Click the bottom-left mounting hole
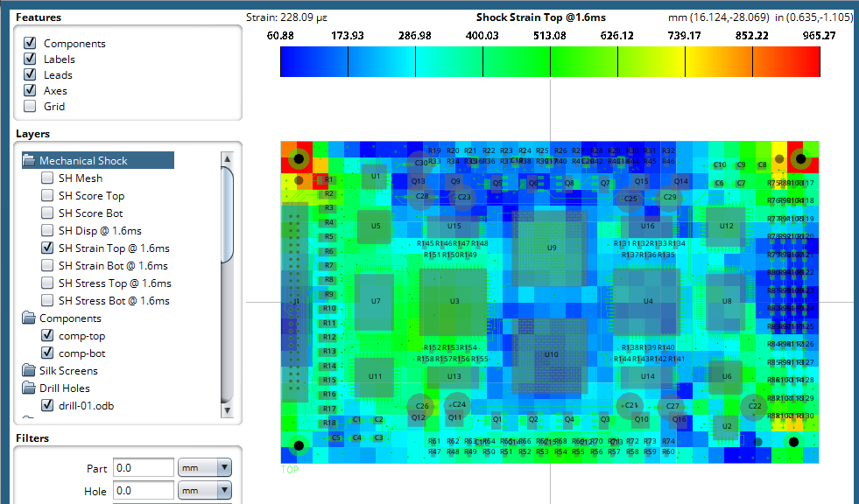Viewport: 859px width, 504px height. (299, 445)
